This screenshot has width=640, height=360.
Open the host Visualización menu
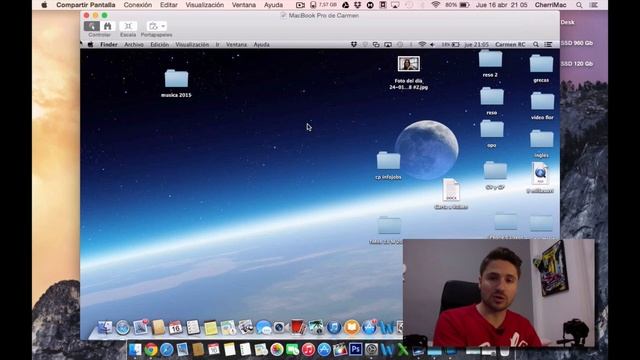point(204,5)
